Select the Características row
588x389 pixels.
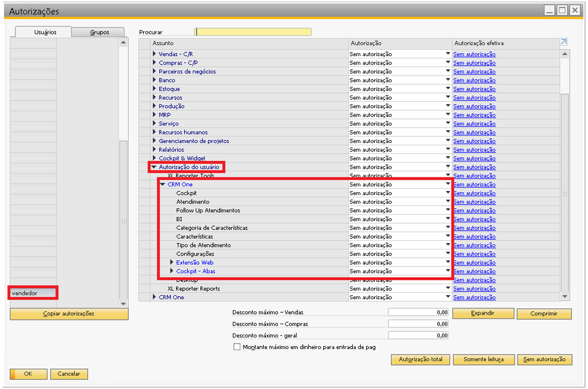(194, 236)
